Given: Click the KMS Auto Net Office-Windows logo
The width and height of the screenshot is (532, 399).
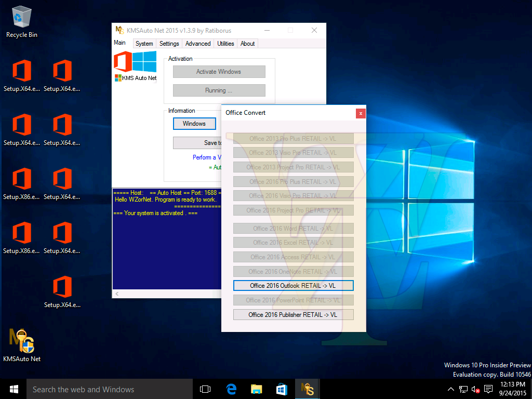Looking at the screenshot, I should tap(136, 66).
